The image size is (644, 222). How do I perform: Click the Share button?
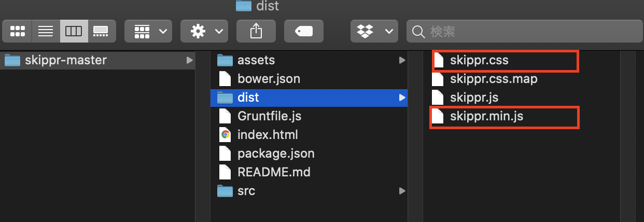256,32
